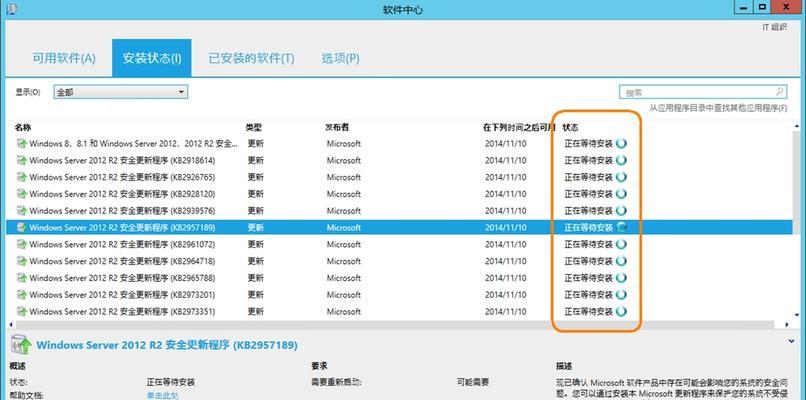Click update icon beside selected KB2957189 row

point(22,227)
